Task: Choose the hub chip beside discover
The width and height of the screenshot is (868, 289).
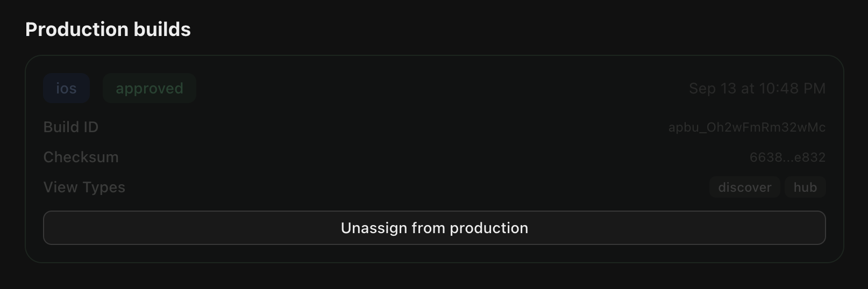Action: [x=805, y=187]
